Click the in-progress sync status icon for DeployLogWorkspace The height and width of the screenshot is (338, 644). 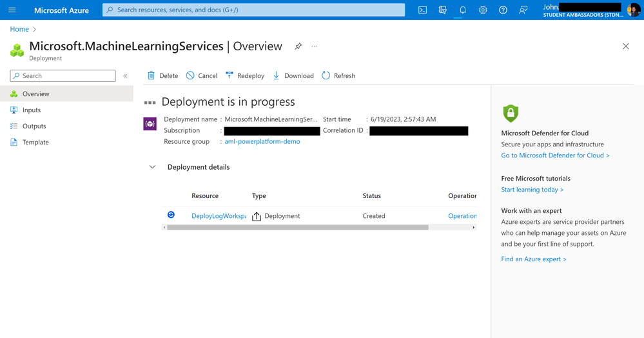pos(171,215)
